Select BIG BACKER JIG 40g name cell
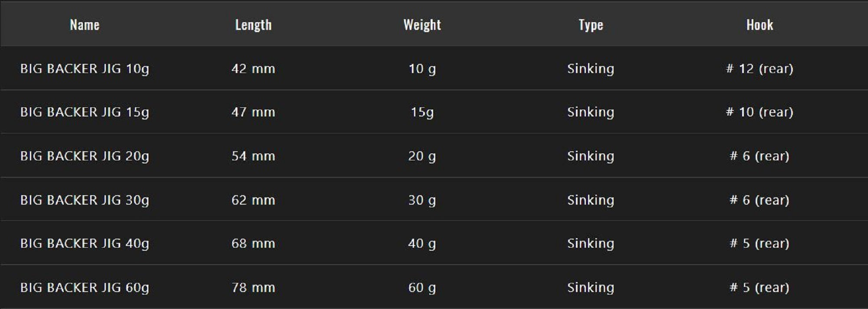 (85, 243)
